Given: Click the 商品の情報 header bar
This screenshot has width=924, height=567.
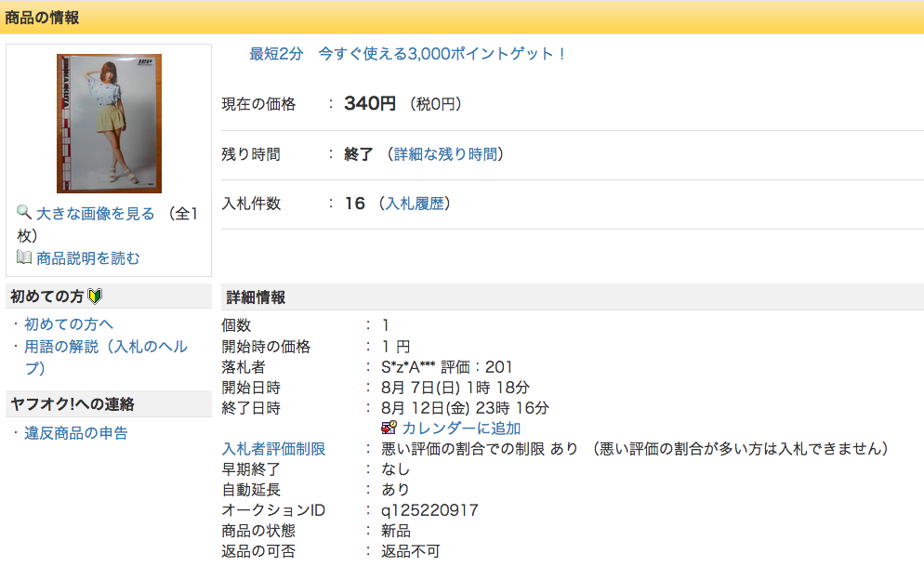Looking at the screenshot, I should 43,17.
